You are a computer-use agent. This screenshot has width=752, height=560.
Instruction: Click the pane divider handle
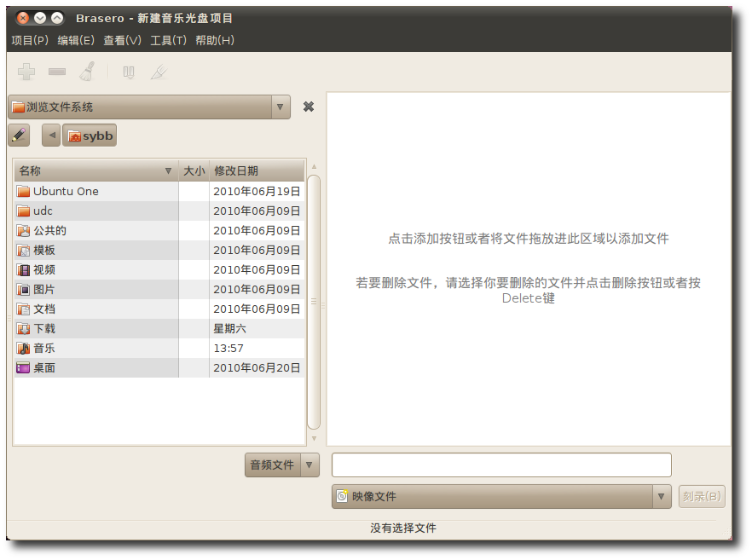click(x=323, y=305)
